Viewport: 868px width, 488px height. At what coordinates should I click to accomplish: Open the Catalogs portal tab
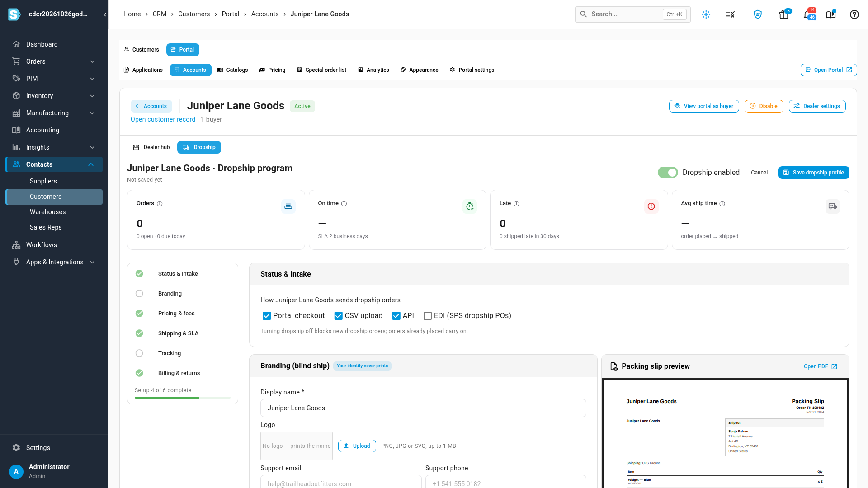pyautogui.click(x=232, y=70)
